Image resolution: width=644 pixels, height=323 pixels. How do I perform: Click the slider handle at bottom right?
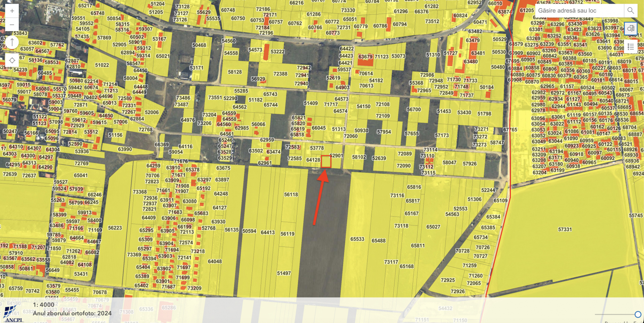638,314
